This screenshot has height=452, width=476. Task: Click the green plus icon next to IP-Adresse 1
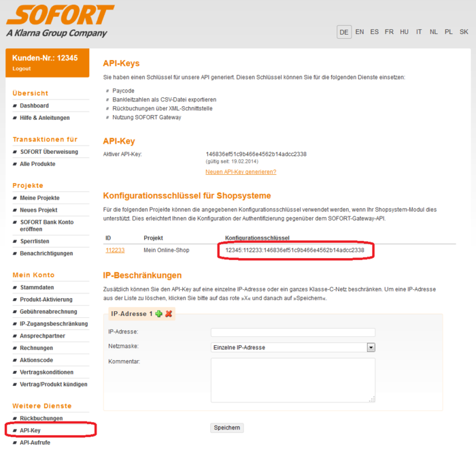point(158,314)
